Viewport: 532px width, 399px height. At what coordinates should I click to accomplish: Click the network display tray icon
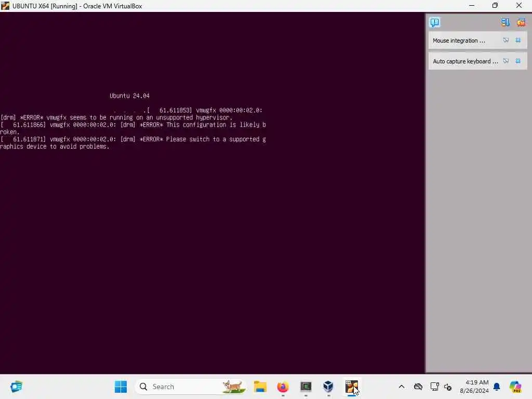pos(434,387)
